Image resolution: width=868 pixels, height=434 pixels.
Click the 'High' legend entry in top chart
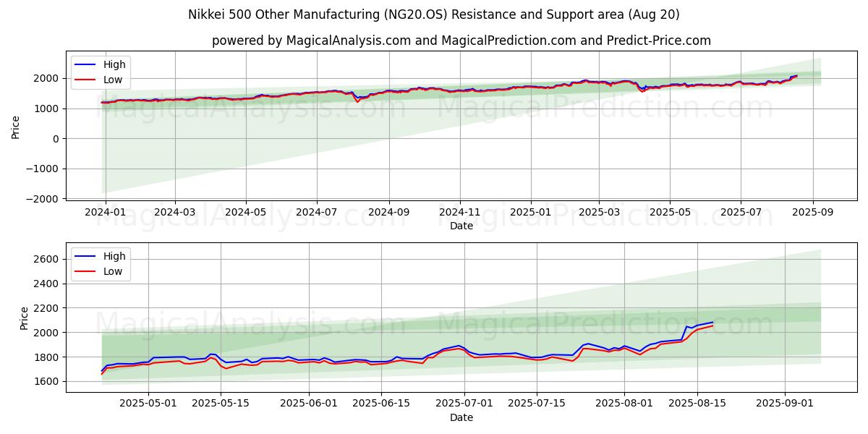(x=114, y=64)
